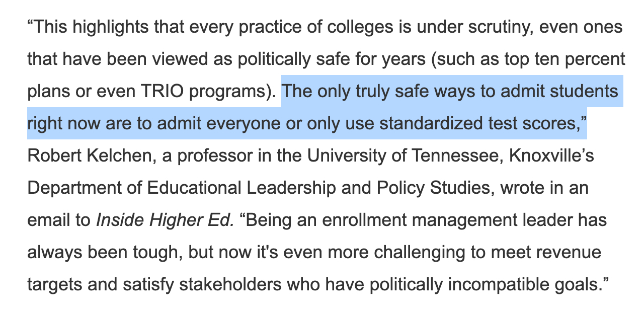The image size is (644, 312).
Task: Click the italicized "Inside Higher Ed." text
Action: [x=165, y=220]
